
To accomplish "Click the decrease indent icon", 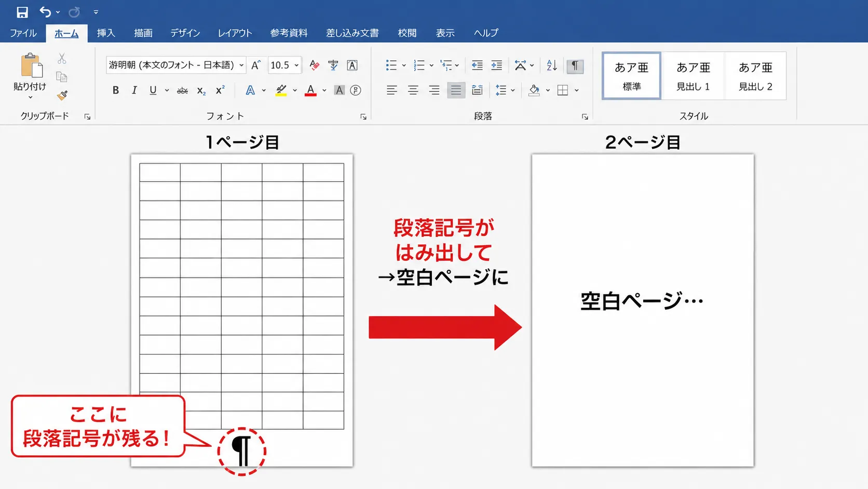I will (477, 65).
